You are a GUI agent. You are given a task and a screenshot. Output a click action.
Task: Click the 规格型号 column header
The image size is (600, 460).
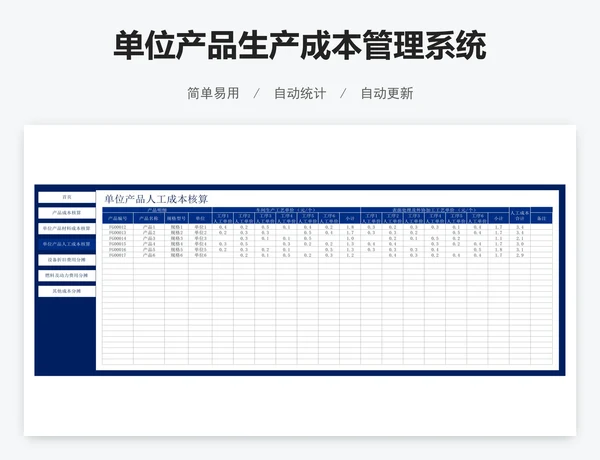(176, 219)
